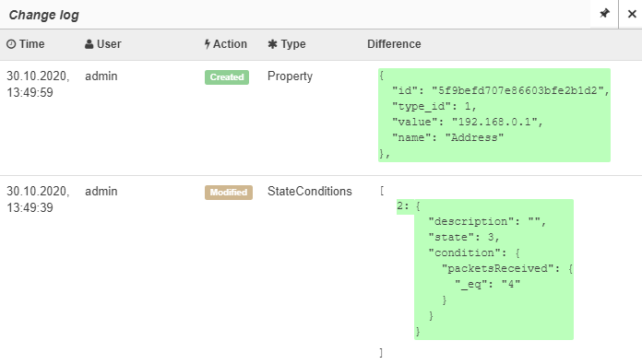Select the Property type cell
The width and height of the screenshot is (642, 364).
(290, 76)
